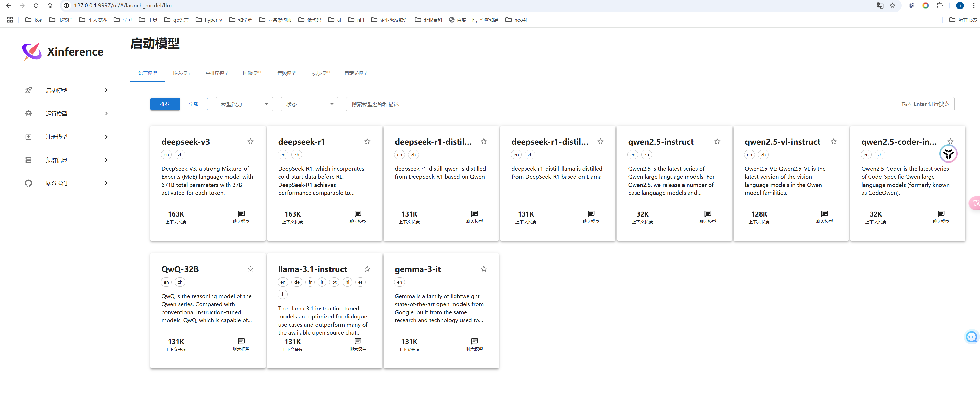
Task: Switch to the 嵌入模型 tab
Action: coord(182,73)
